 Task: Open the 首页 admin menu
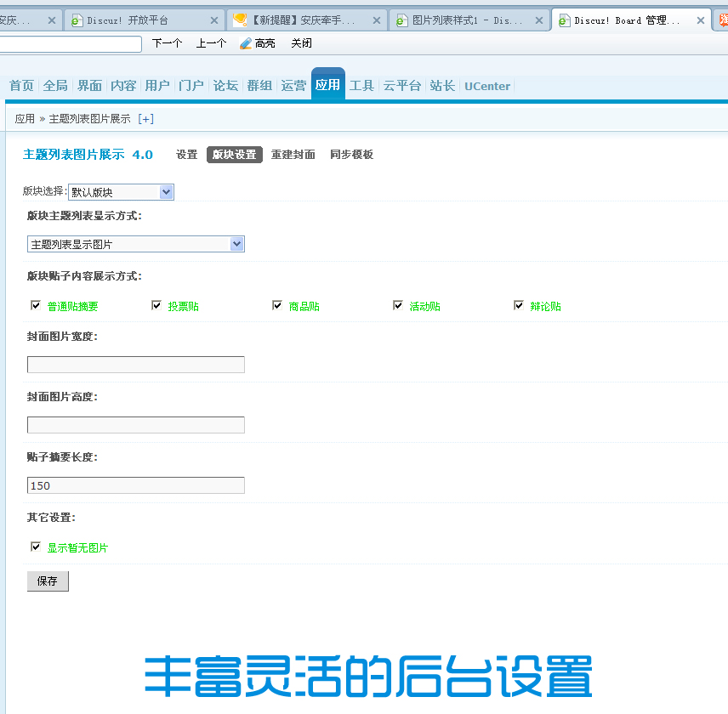pos(21,86)
